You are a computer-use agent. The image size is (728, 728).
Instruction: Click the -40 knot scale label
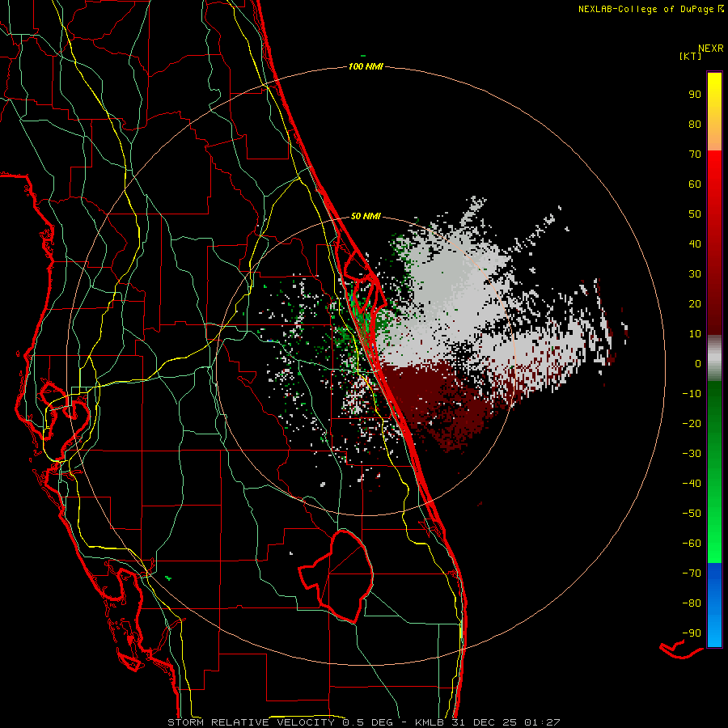692,484
